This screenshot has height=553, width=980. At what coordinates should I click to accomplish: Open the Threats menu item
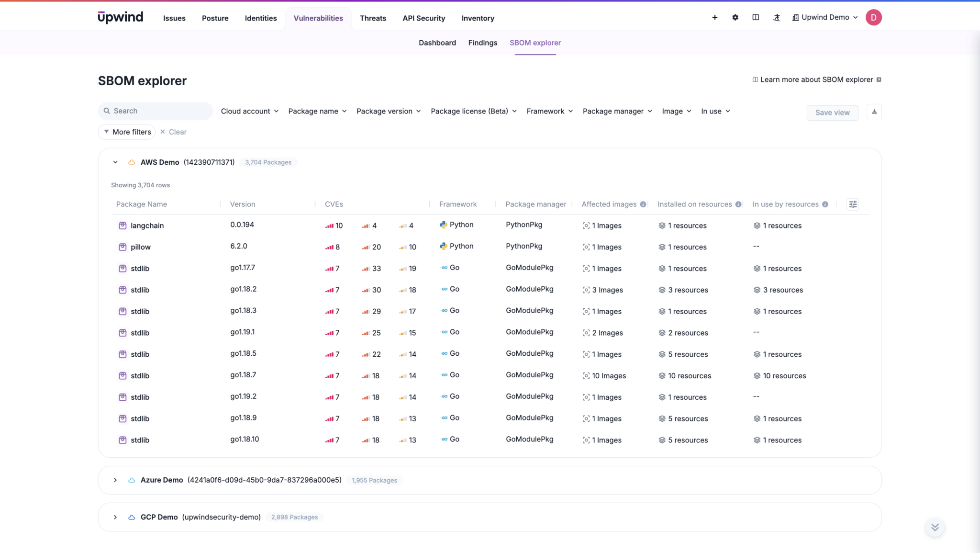coord(373,18)
